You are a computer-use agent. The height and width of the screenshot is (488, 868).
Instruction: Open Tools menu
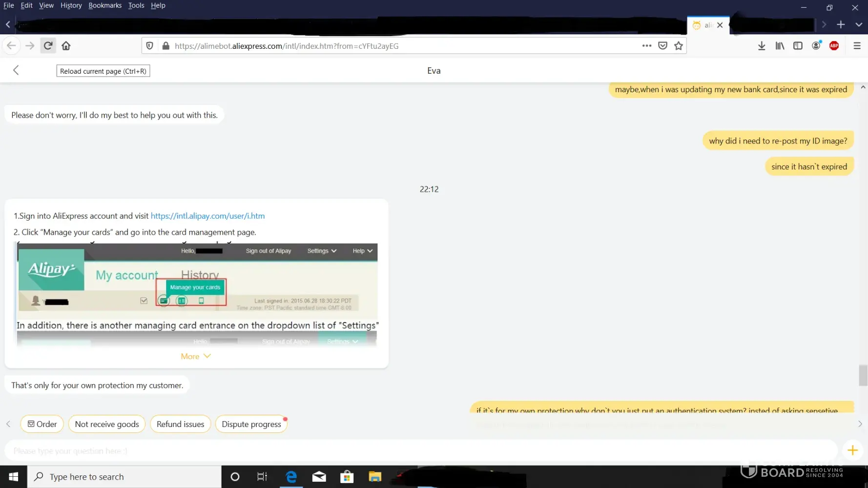pos(136,5)
